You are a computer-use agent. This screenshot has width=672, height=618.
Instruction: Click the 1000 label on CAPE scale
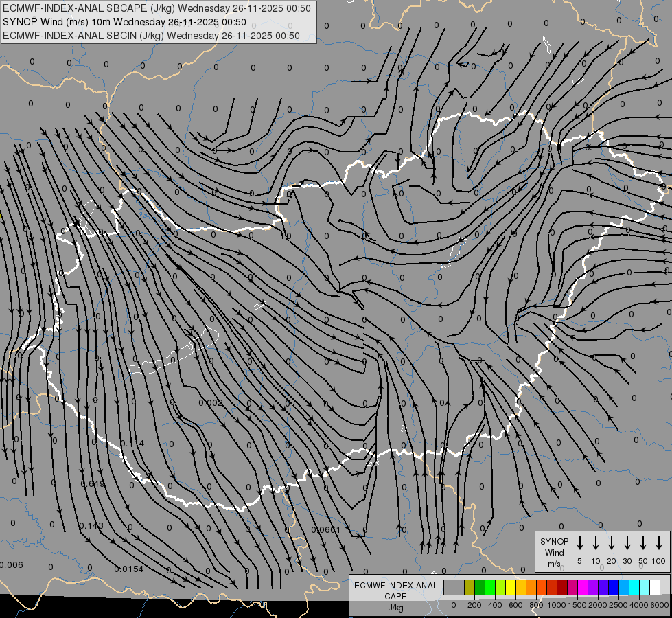click(557, 605)
